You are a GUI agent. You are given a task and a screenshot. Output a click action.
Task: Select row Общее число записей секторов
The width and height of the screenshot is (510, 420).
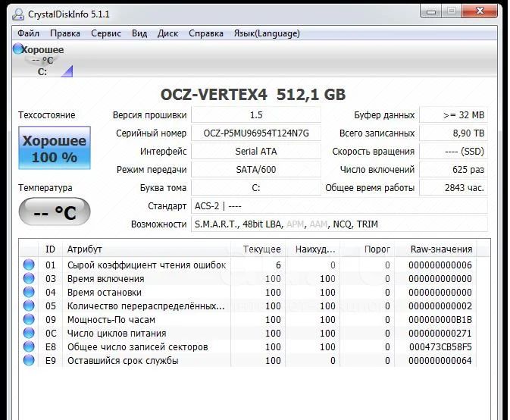[x=248, y=346]
